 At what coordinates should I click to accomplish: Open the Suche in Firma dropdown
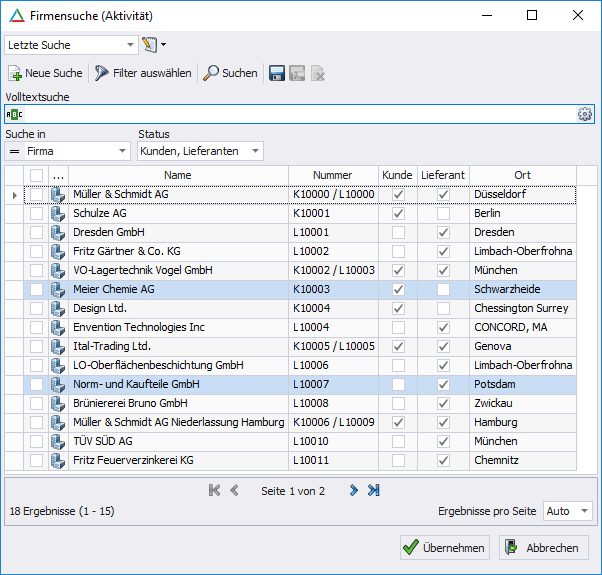pyautogui.click(x=123, y=151)
